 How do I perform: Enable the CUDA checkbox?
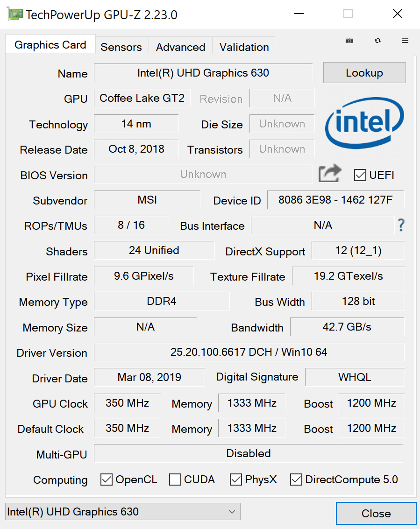point(175,480)
